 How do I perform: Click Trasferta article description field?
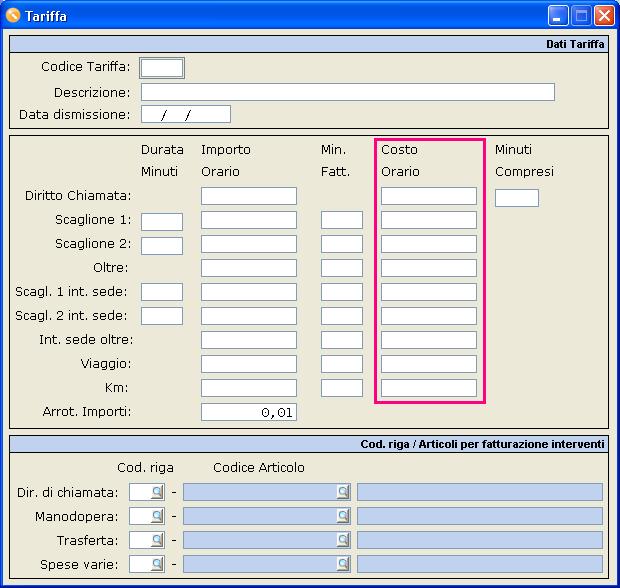[x=480, y=540]
